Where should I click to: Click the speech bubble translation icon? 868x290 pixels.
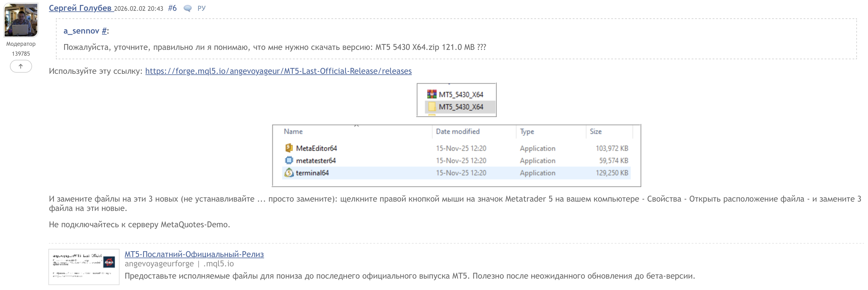coord(187,8)
